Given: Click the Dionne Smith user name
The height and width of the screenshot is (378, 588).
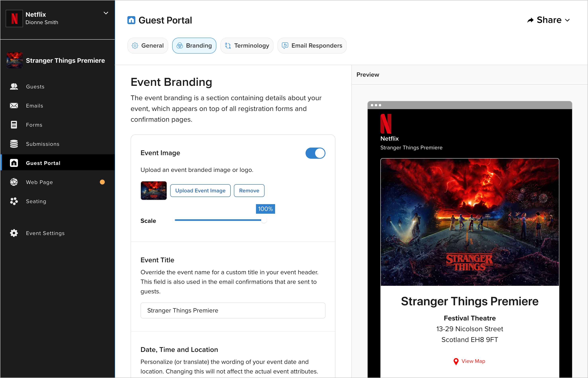Looking at the screenshot, I should (42, 22).
